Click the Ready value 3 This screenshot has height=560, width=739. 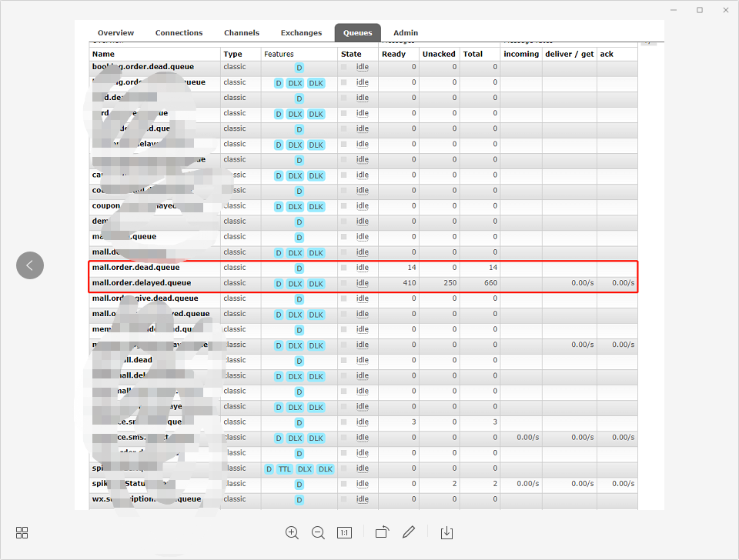click(414, 422)
